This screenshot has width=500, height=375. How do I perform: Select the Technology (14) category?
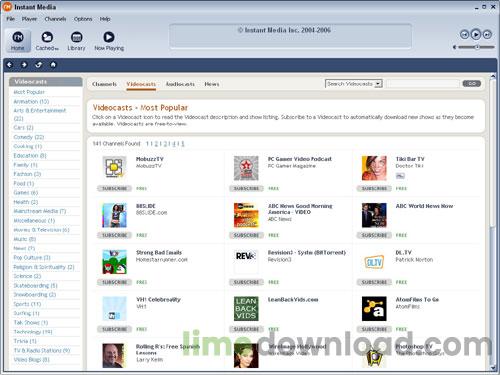point(33,332)
